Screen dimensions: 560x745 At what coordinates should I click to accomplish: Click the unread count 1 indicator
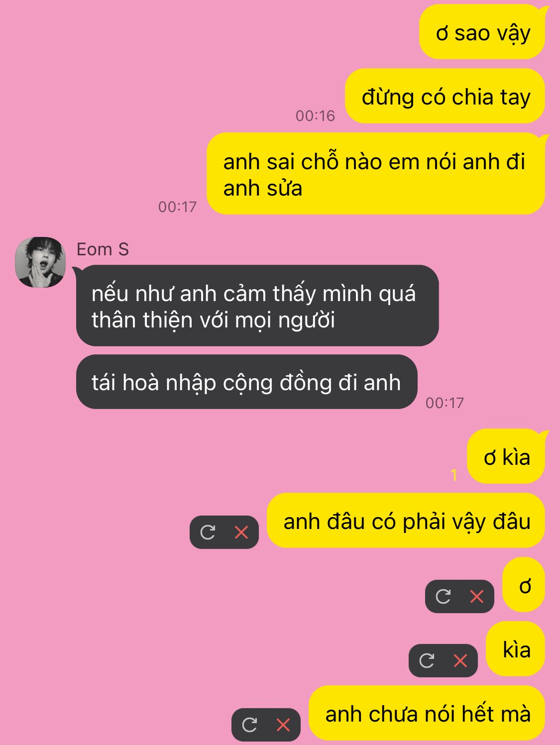coord(453,475)
